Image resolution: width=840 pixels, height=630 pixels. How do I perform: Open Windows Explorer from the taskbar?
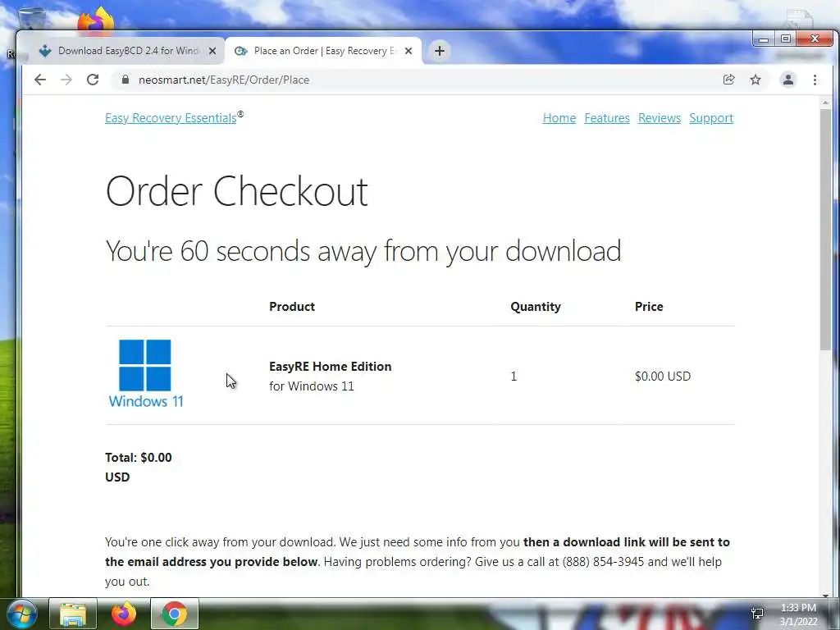click(x=73, y=614)
